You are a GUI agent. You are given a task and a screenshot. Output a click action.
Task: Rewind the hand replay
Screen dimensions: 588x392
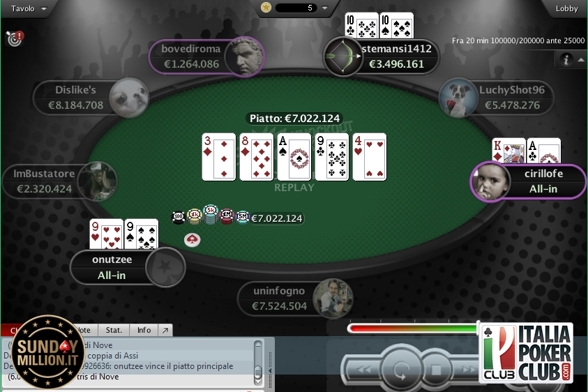(363, 370)
